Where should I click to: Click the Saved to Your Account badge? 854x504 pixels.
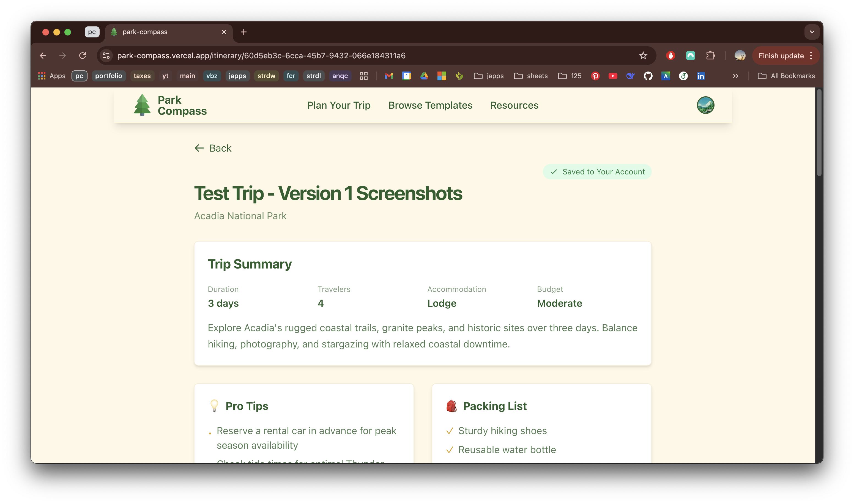point(597,172)
